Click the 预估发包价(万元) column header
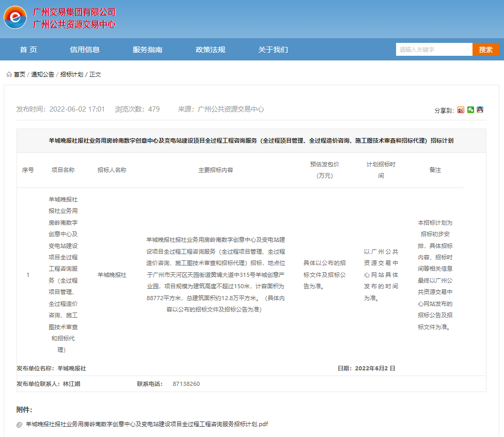504x437 pixels. (325, 170)
